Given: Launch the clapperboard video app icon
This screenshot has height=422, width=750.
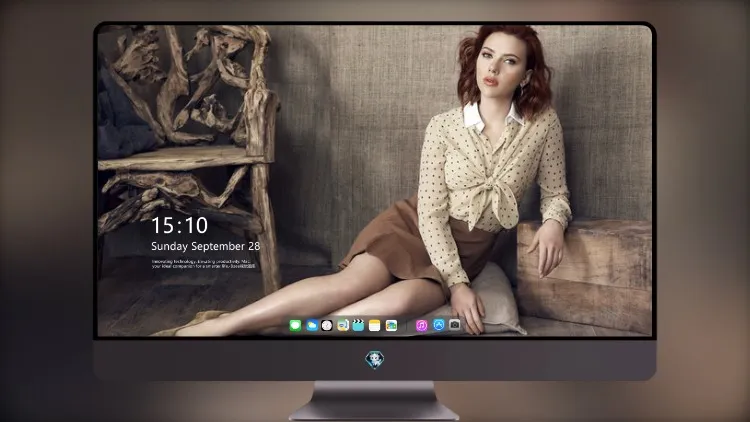Looking at the screenshot, I should [358, 326].
